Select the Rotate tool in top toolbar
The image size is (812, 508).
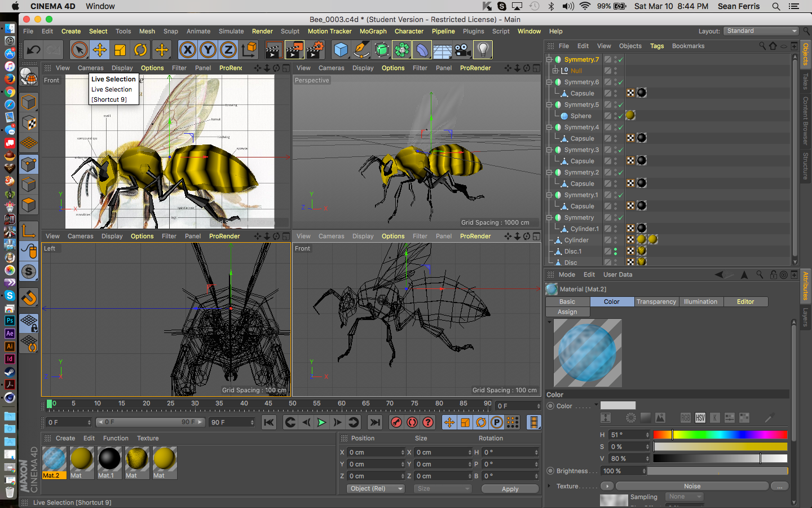140,50
